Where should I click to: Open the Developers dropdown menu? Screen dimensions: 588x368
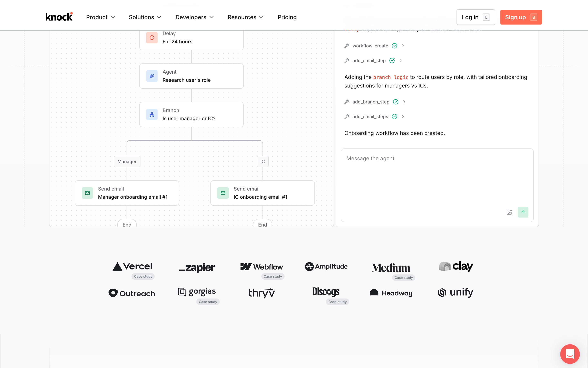tap(194, 17)
